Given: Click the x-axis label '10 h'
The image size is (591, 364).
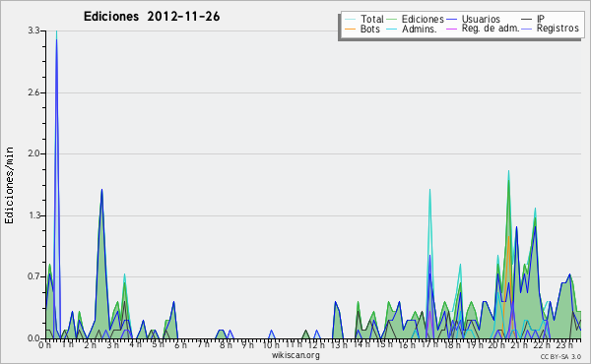Looking at the screenshot, I should pos(271,344).
